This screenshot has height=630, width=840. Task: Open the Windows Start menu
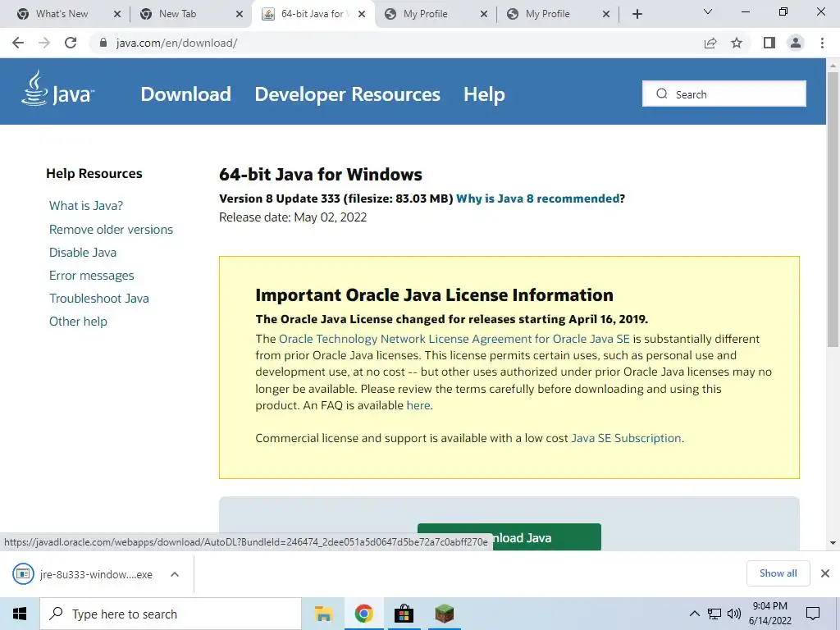click(x=20, y=614)
